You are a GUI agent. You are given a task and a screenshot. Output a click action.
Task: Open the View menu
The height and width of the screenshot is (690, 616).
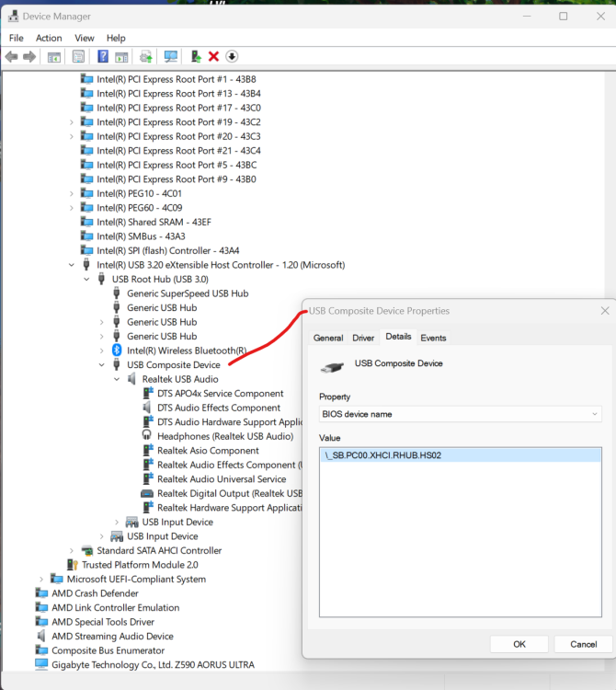point(84,38)
